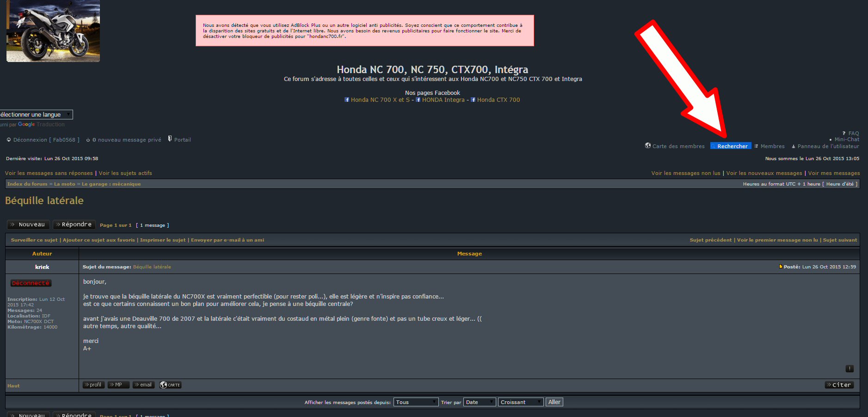
Task: Click Voir les messages non lus
Action: coord(685,173)
